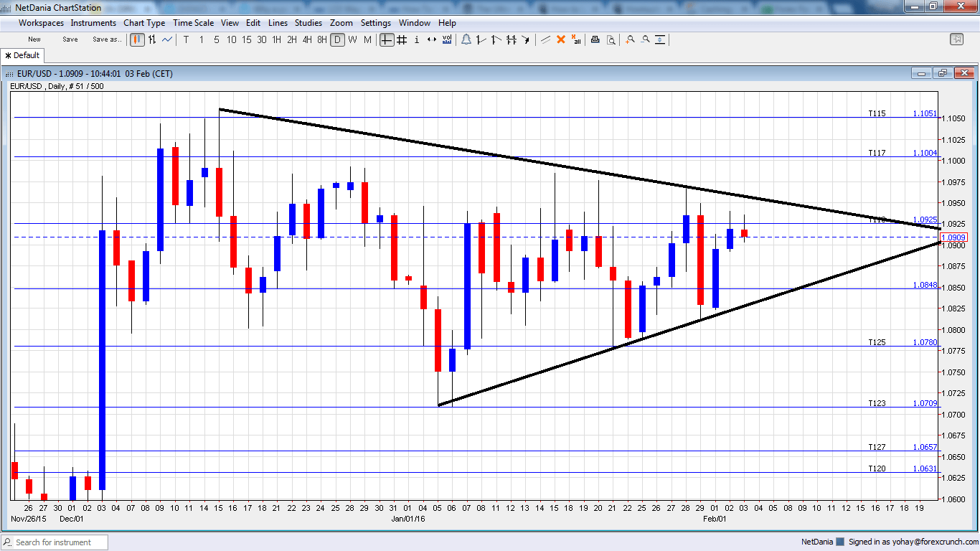The width and height of the screenshot is (980, 551).
Task: Activate the alarm bell tool
Action: tap(466, 40)
